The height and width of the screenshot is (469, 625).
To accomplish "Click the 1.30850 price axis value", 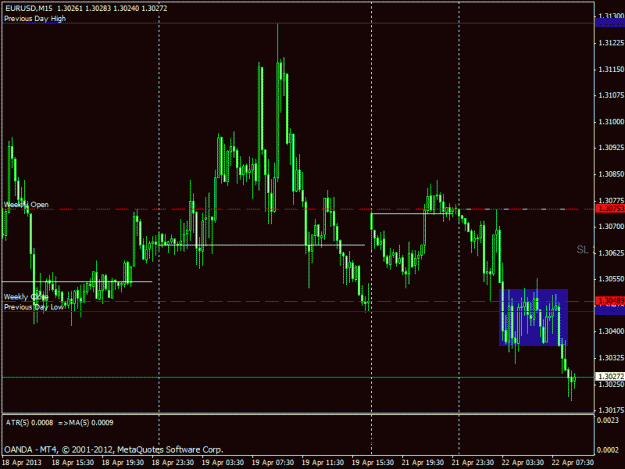I will (611, 174).
